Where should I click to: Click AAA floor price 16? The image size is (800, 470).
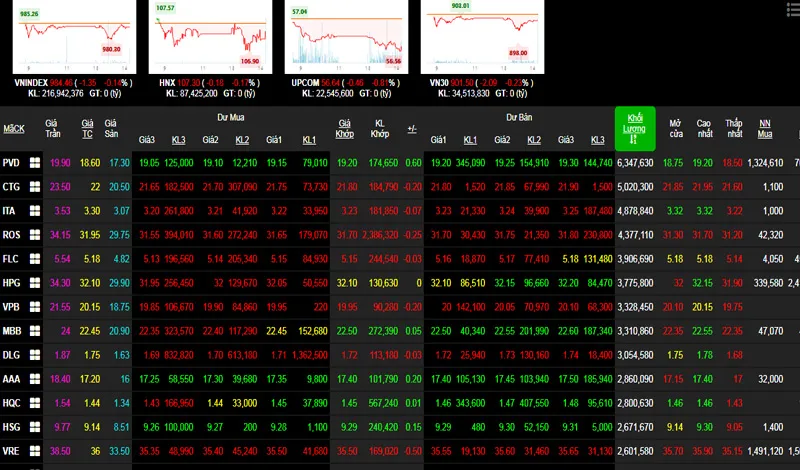125,379
